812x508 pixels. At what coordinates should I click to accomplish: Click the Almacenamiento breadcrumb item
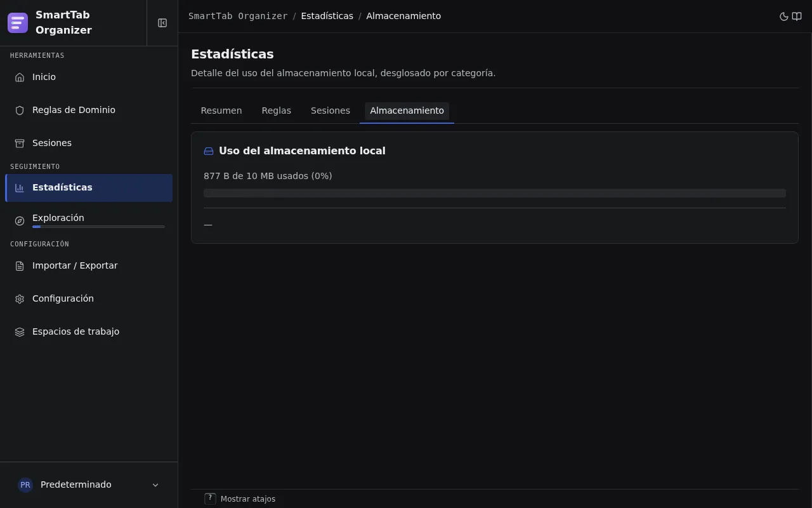click(403, 16)
